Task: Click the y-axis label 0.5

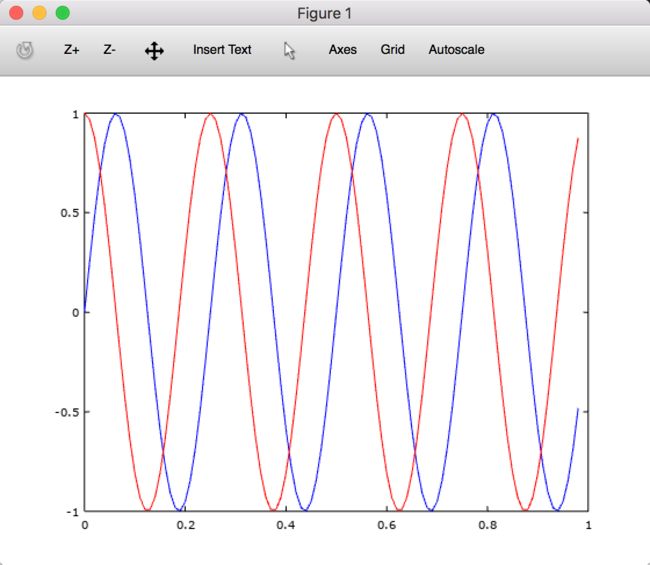Action: pyautogui.click(x=70, y=213)
